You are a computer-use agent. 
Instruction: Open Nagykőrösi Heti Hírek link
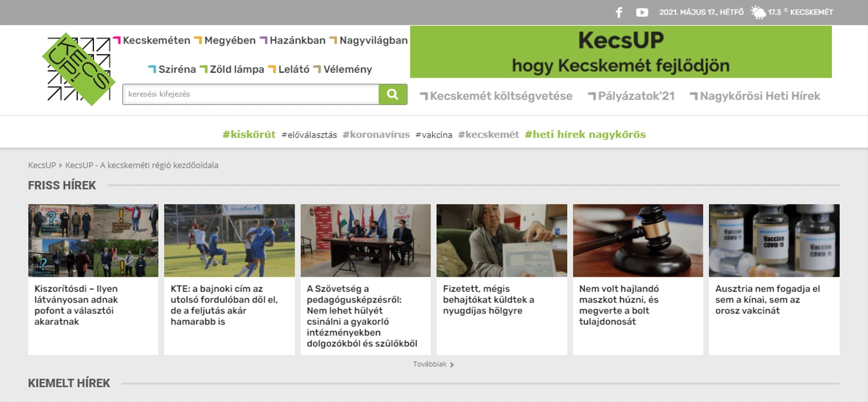click(x=755, y=96)
